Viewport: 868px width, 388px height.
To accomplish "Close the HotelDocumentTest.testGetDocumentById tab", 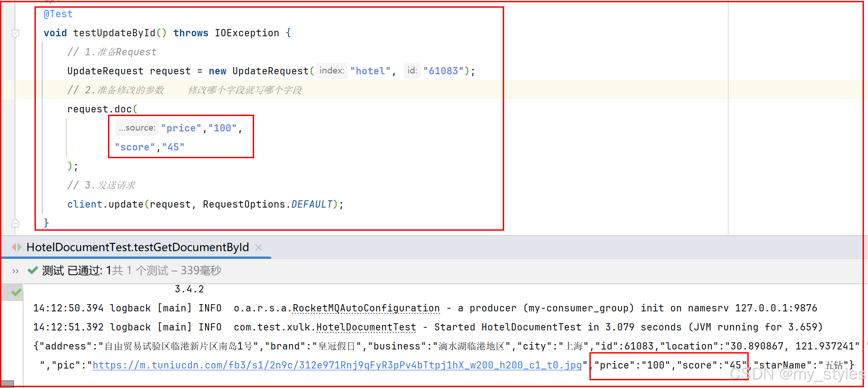I will [x=259, y=247].
